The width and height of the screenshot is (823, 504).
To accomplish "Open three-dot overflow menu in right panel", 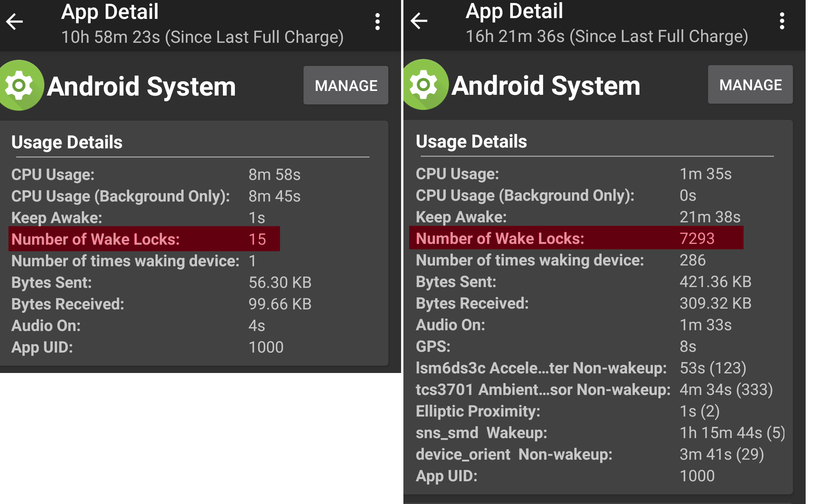I will [x=782, y=21].
